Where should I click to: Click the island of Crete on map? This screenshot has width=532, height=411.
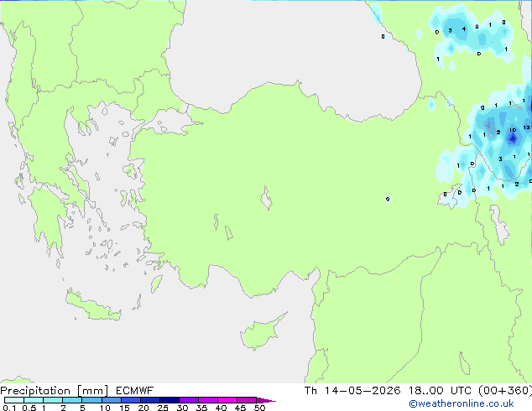coord(92,306)
